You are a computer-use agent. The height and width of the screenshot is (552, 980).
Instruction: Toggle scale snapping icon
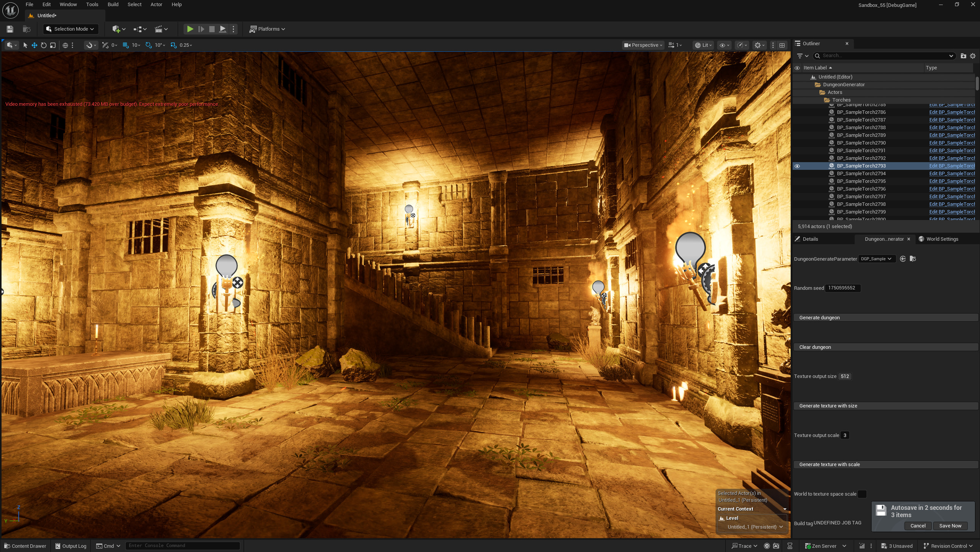coord(173,45)
